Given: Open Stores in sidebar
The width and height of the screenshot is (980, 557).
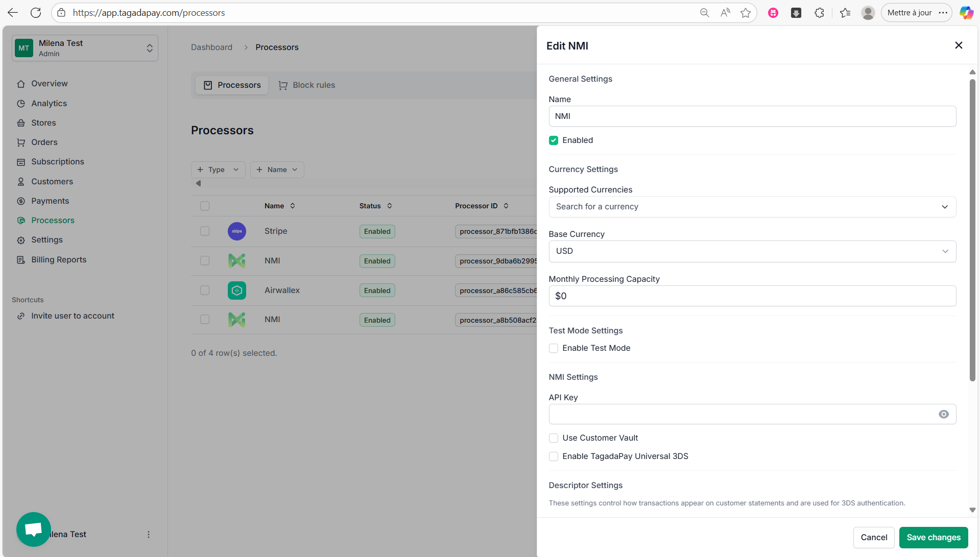Looking at the screenshot, I should (x=43, y=123).
